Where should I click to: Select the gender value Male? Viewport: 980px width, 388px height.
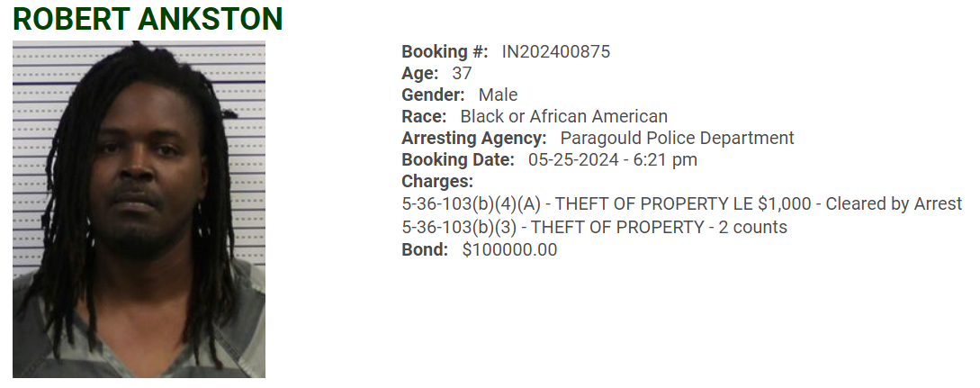[498, 95]
